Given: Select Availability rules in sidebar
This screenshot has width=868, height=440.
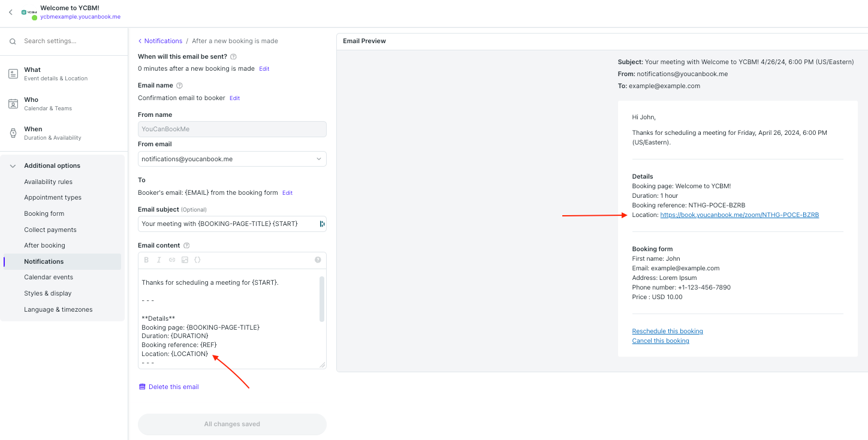Looking at the screenshot, I should pyautogui.click(x=48, y=182).
